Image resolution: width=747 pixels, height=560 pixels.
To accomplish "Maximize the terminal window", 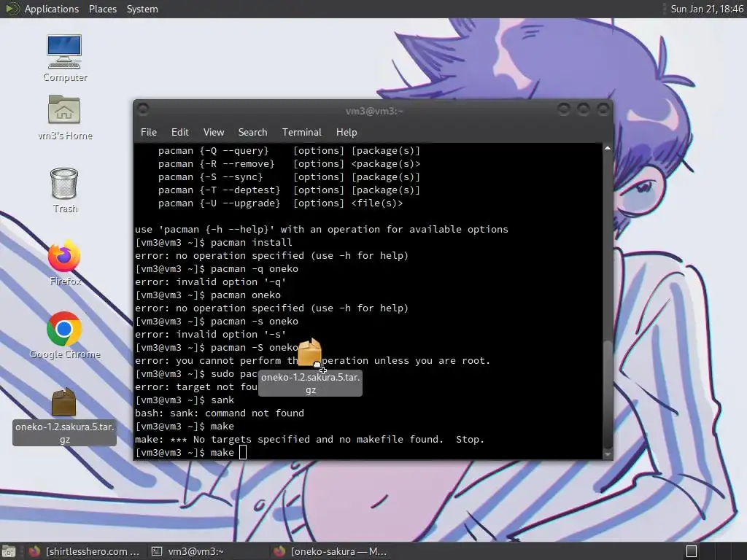I will [x=584, y=110].
